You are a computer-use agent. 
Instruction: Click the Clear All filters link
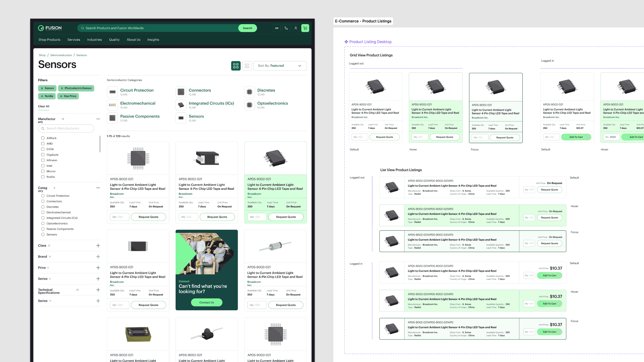coord(44,106)
